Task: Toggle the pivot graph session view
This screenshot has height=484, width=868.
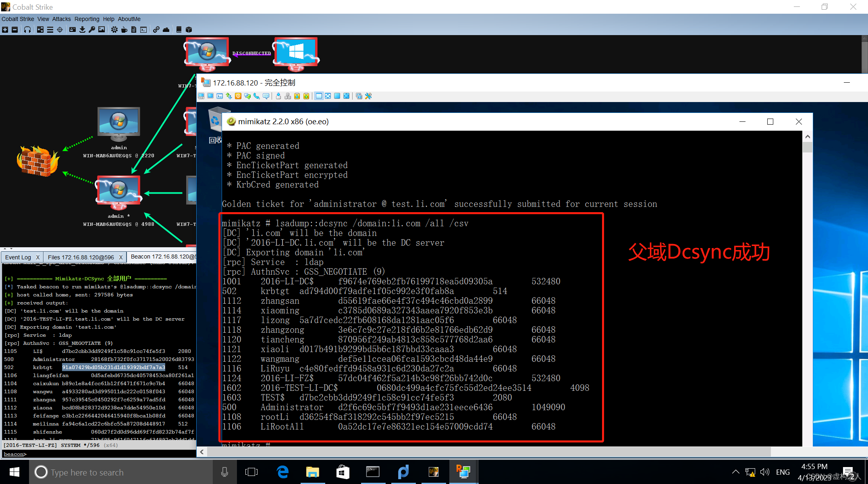Action: tap(40, 30)
